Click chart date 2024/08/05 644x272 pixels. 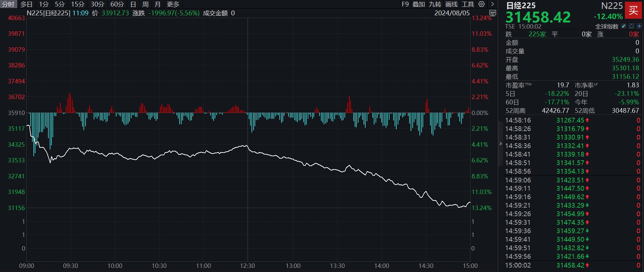click(x=452, y=13)
